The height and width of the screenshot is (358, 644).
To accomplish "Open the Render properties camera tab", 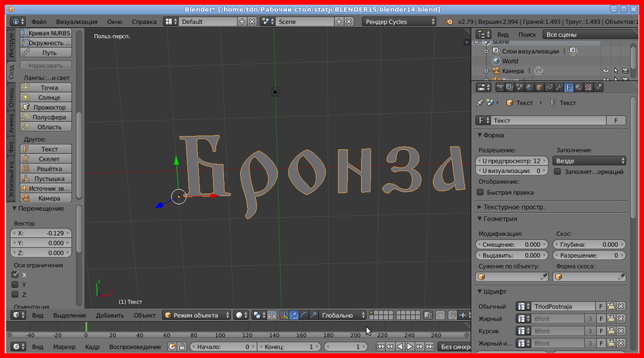I will tap(500, 87).
